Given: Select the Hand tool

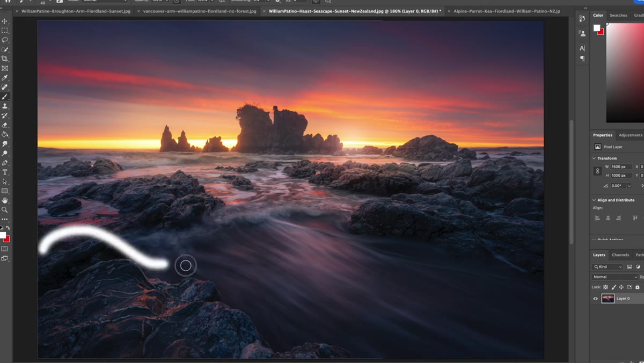Looking at the screenshot, I should pyautogui.click(x=5, y=200).
